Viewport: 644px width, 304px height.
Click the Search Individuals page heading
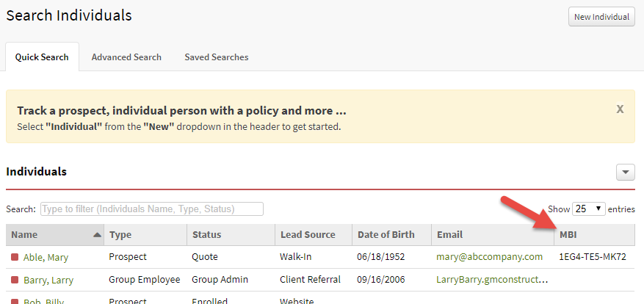tap(69, 15)
